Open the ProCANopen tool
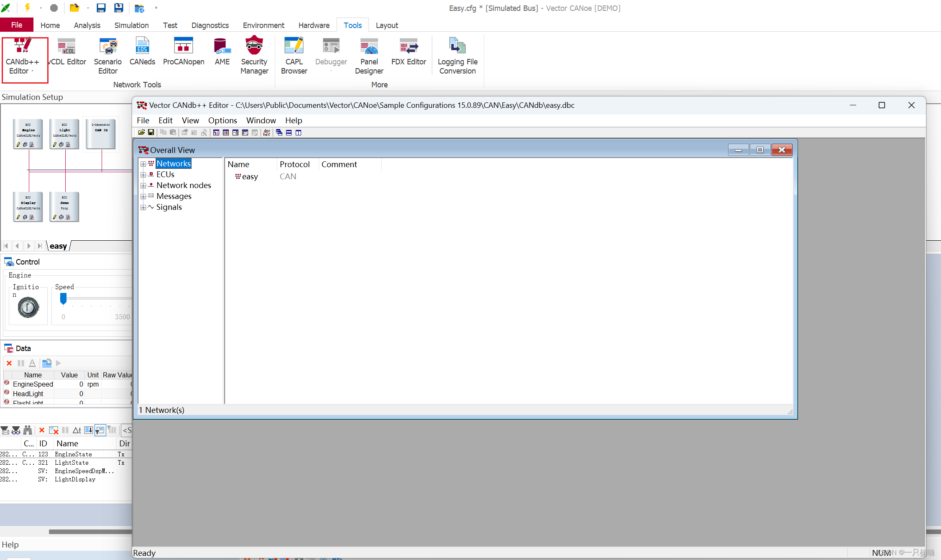Image resolution: width=941 pixels, height=560 pixels. point(184,52)
